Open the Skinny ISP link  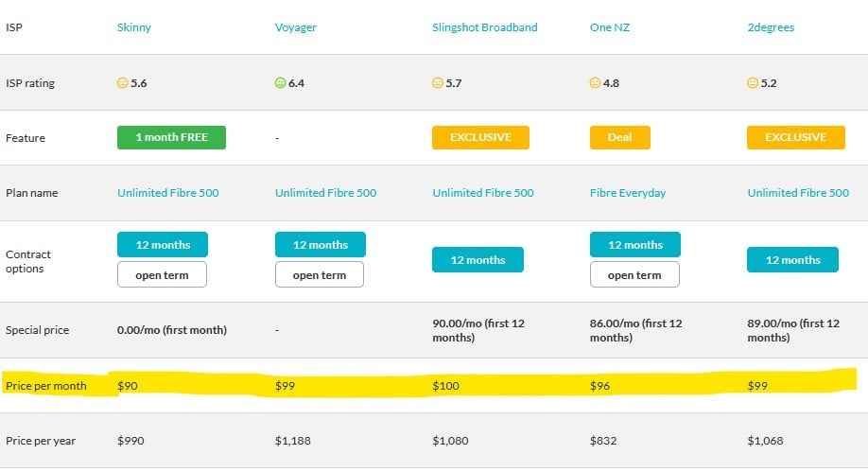tap(133, 27)
